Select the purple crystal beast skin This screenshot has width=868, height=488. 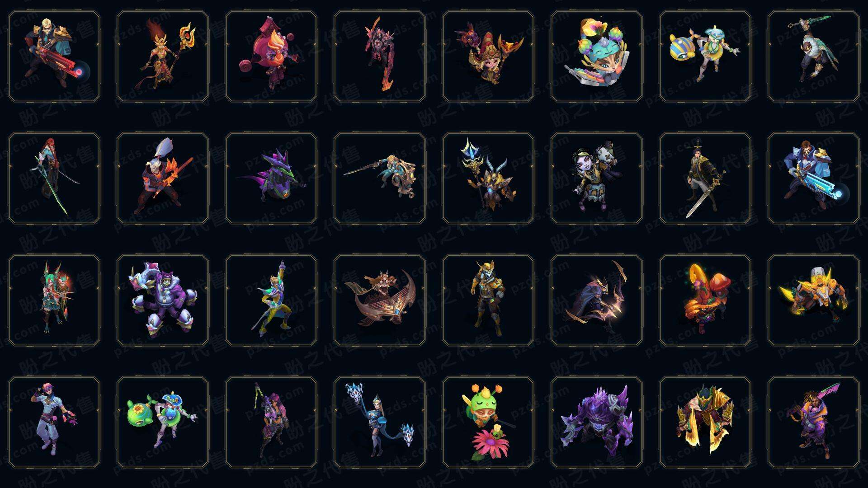pyautogui.click(x=597, y=422)
